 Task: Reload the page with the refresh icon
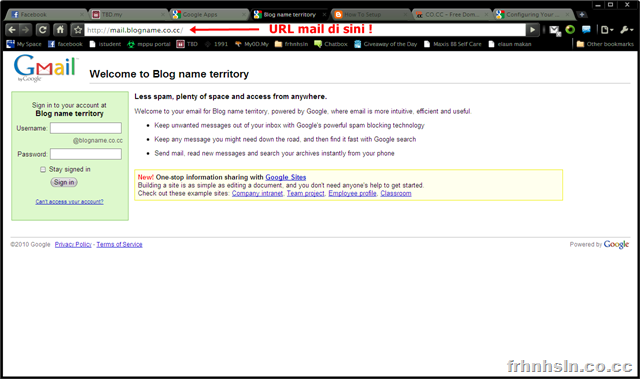point(42,29)
